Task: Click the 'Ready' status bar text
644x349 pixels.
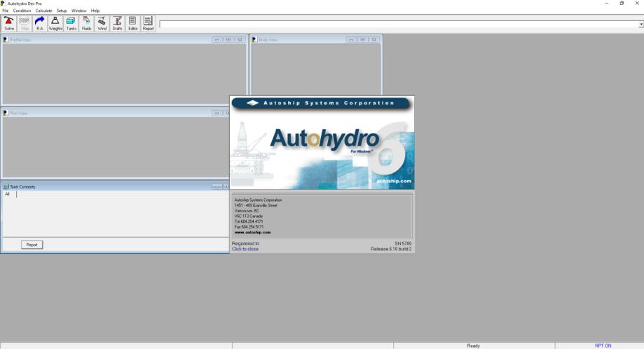Action: (473, 345)
